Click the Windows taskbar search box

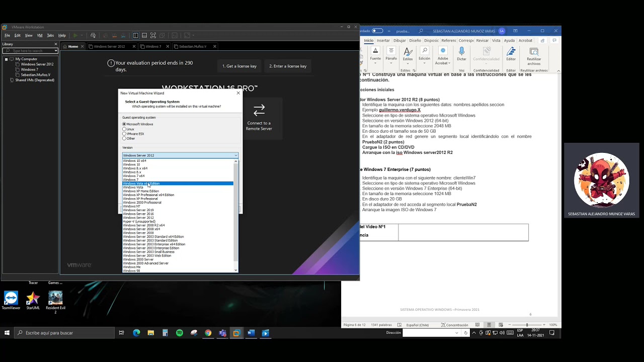[64, 333]
